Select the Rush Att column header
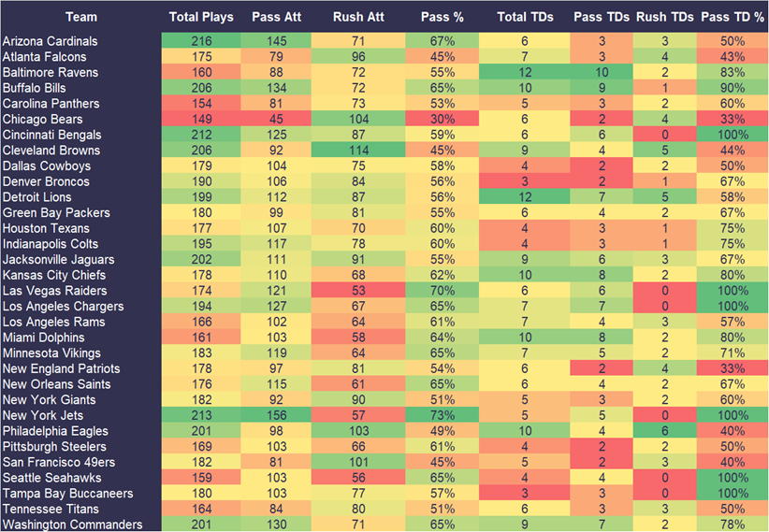The height and width of the screenshot is (532, 769). [x=356, y=17]
